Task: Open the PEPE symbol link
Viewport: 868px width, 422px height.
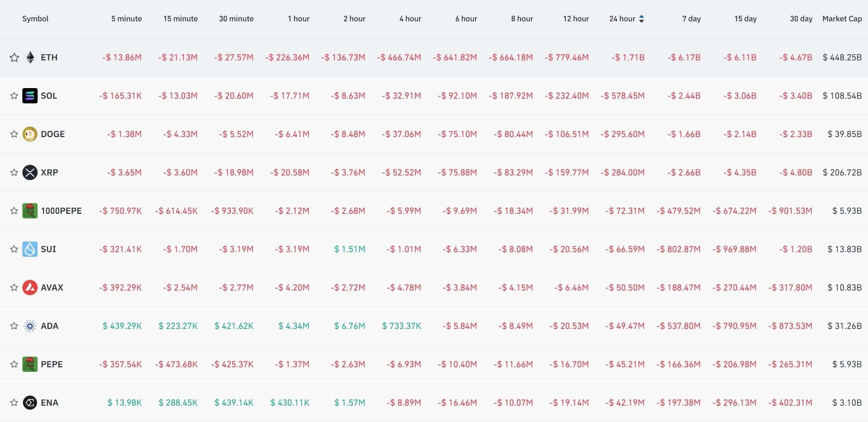Action: coord(52,364)
